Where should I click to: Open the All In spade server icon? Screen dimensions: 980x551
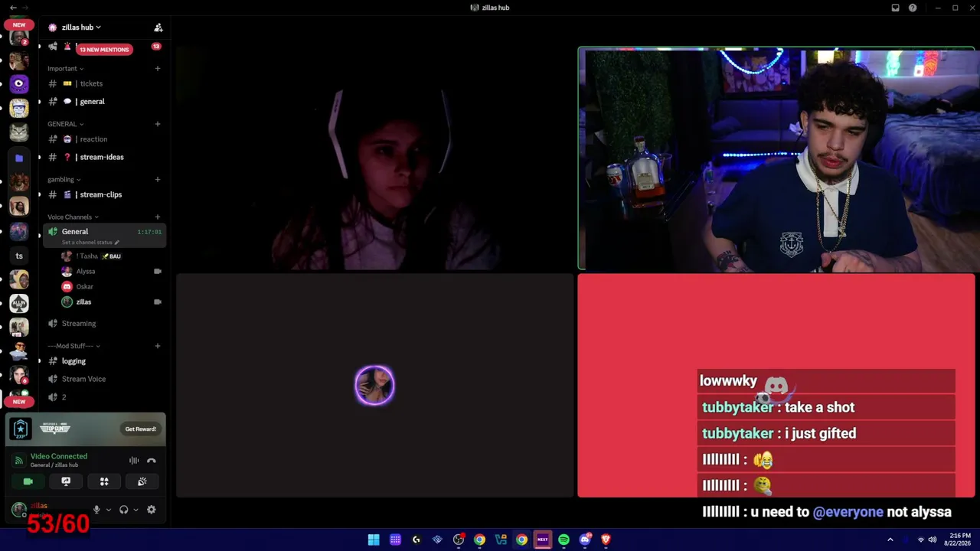19,304
